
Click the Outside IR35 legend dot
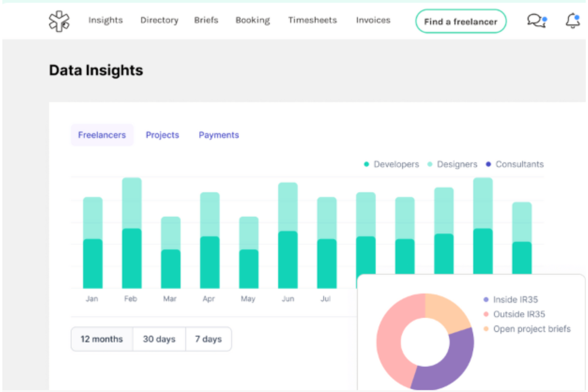485,314
